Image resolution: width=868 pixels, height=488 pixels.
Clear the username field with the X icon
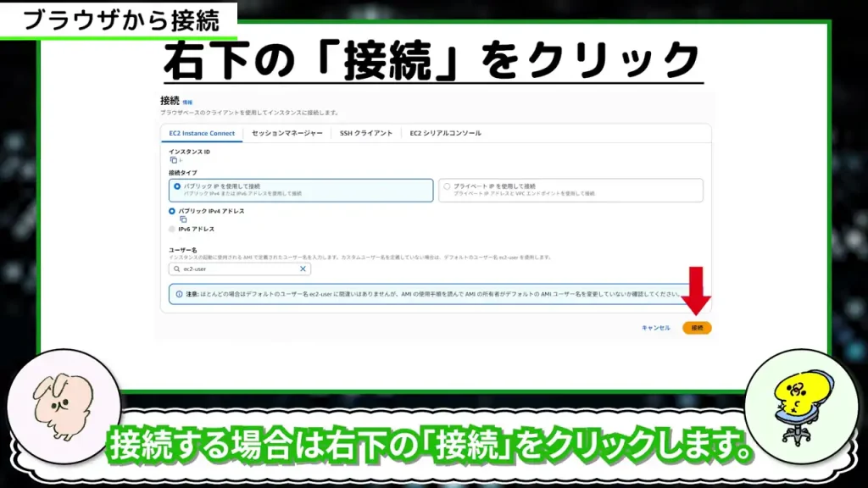303,269
